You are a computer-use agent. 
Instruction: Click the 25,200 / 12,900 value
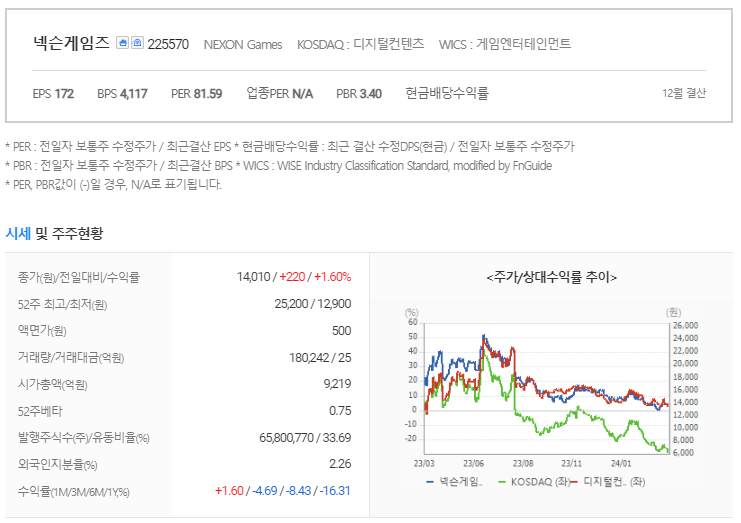(313, 304)
